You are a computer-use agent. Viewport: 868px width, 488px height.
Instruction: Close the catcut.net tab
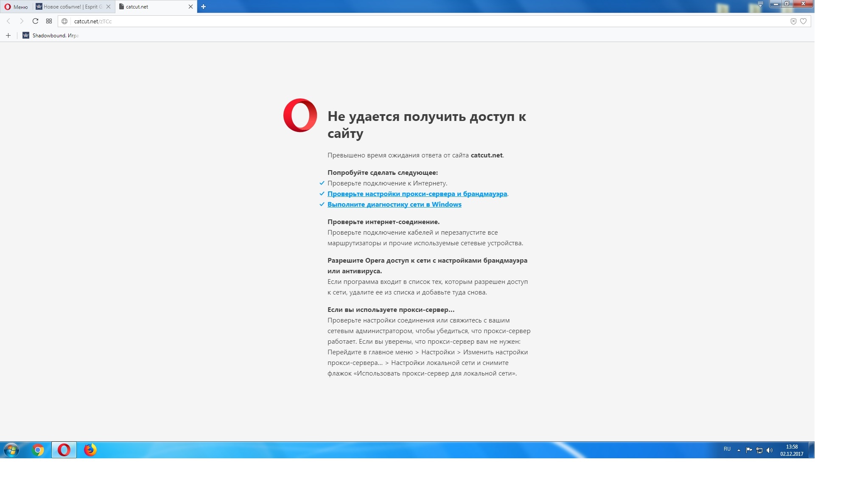click(190, 7)
